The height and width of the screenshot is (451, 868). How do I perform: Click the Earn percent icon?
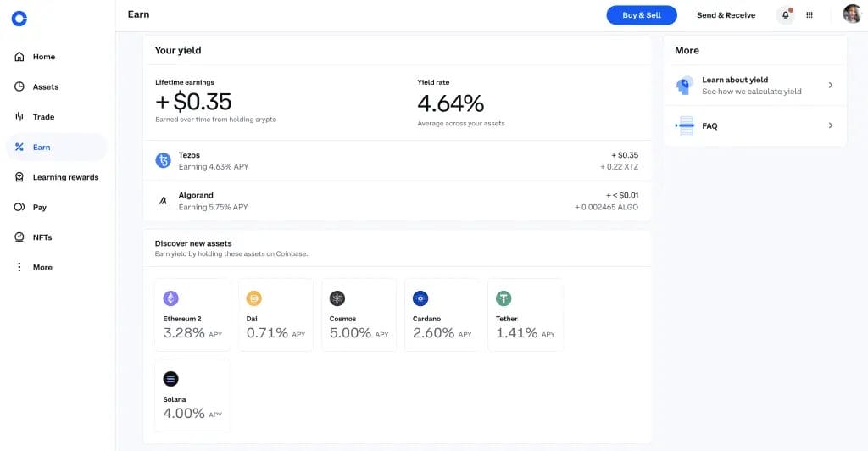pos(19,147)
